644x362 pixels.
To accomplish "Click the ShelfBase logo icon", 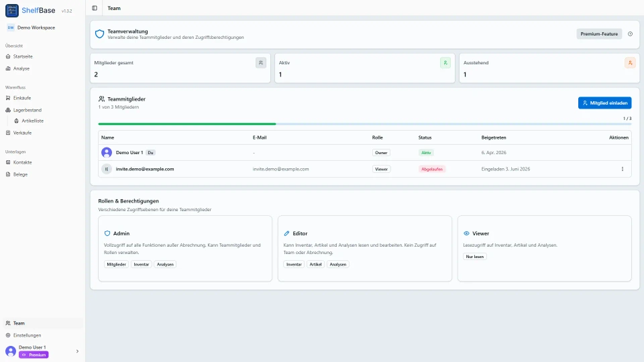I will [12, 11].
